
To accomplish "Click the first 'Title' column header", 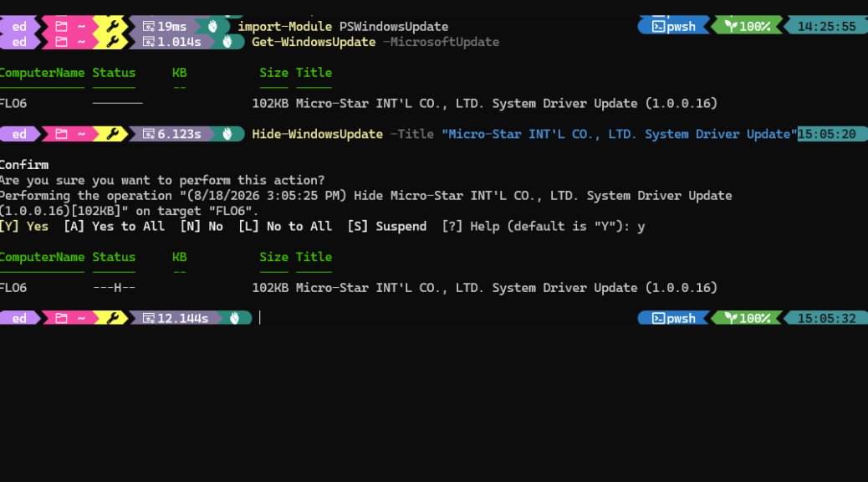I will click(314, 73).
